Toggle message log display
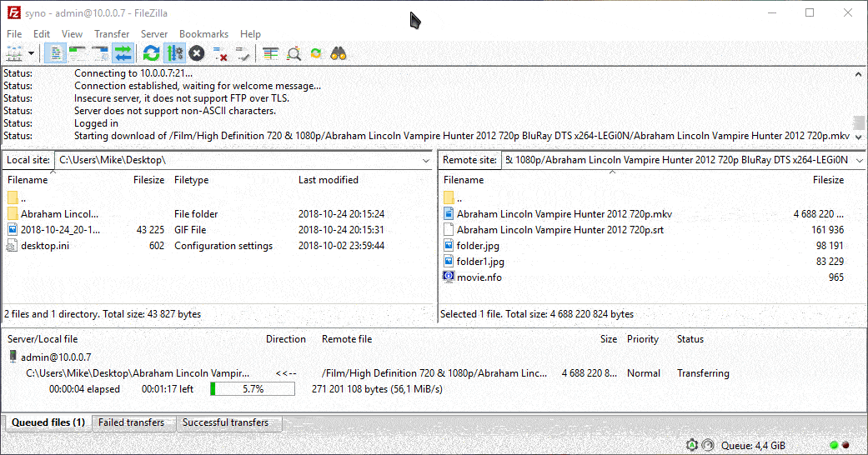Image resolution: width=868 pixels, height=455 pixels. 55,53
